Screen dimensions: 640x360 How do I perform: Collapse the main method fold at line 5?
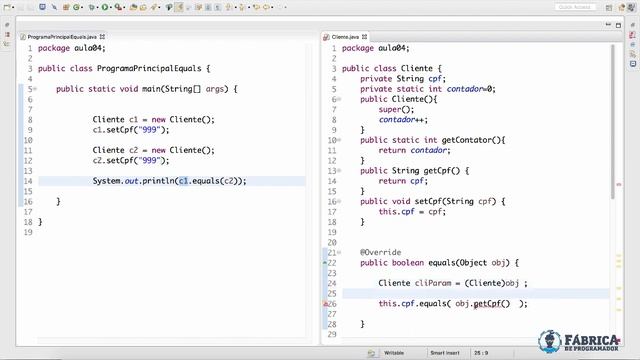(x=35, y=89)
